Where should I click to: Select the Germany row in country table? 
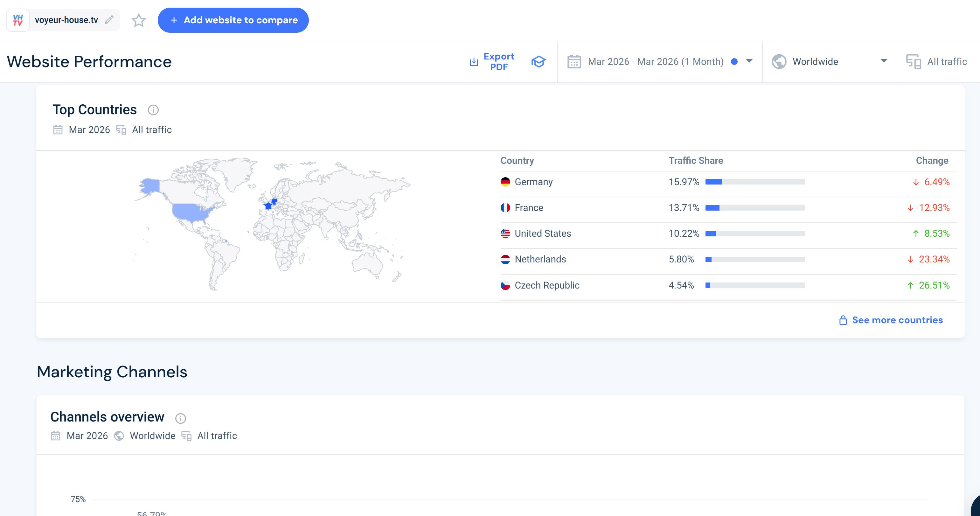(x=533, y=182)
